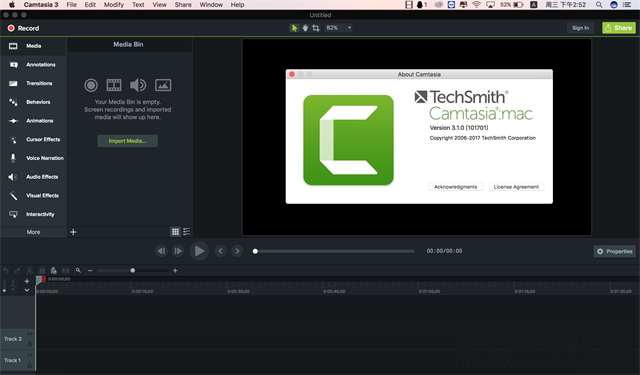This screenshot has width=640, height=375.
Task: Open the Modify menu
Action: tap(113, 5)
